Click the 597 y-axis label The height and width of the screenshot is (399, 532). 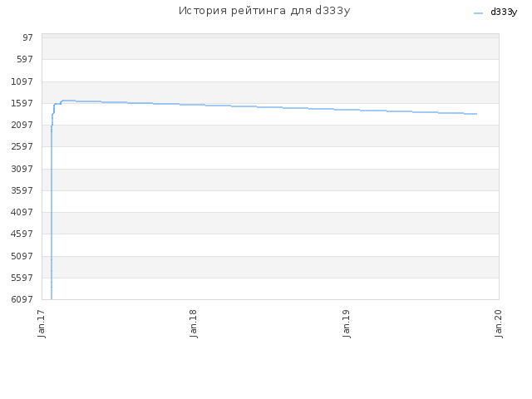[x=25, y=59]
